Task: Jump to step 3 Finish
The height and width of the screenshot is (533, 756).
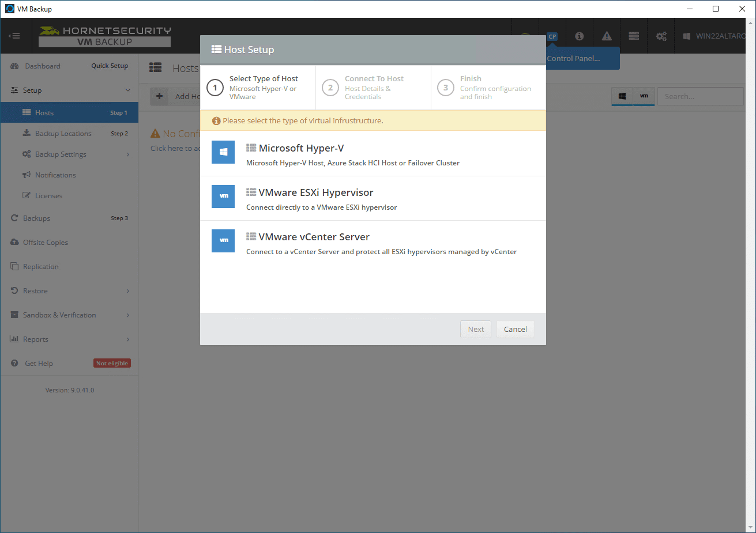Action: click(x=488, y=88)
